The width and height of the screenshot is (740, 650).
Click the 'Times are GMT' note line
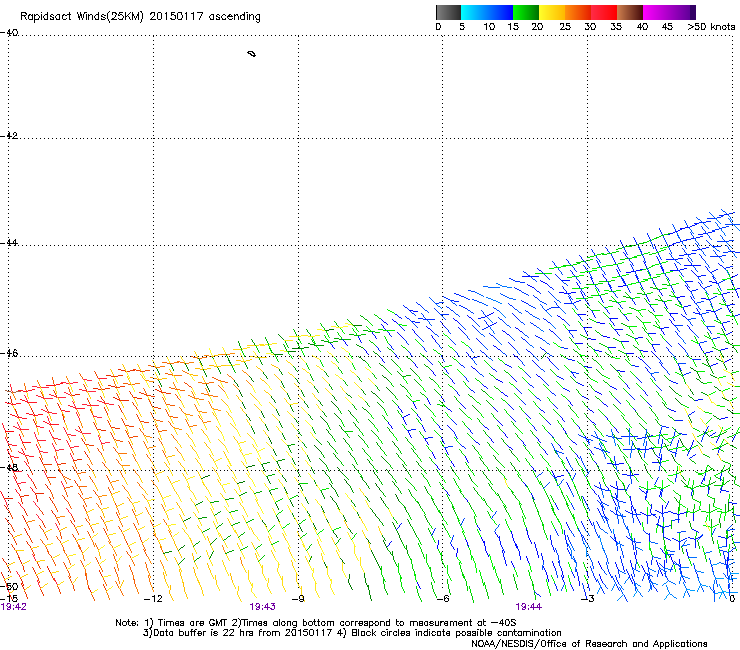(316, 623)
